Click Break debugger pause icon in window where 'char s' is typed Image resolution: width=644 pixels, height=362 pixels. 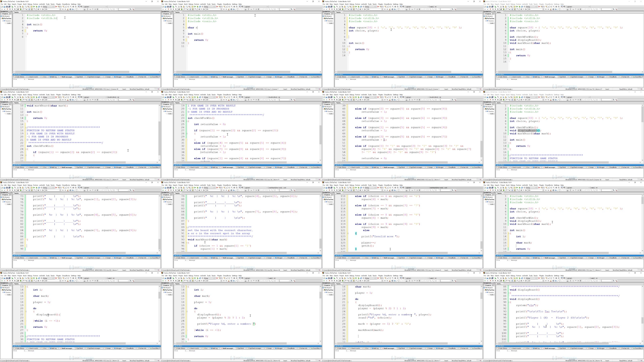click(x=234, y=7)
